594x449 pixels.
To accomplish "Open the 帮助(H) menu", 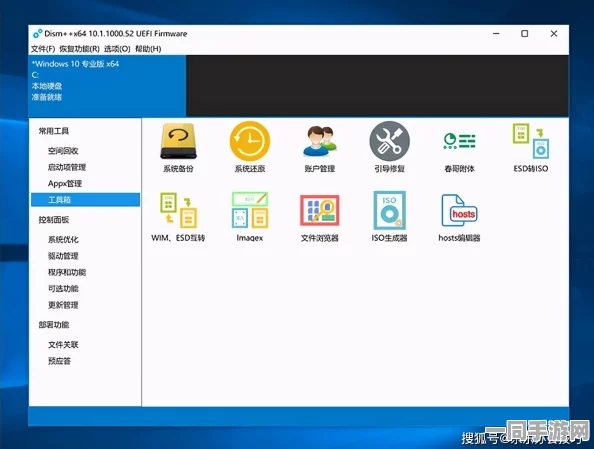I will pos(148,49).
